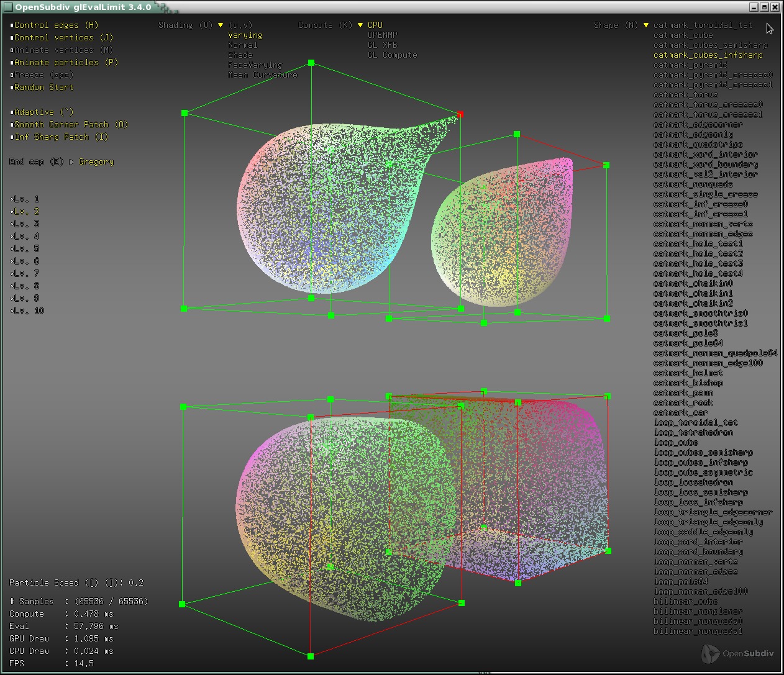Open the Shading (W) dropdown arrow
The height and width of the screenshot is (675, 784).
coord(221,25)
